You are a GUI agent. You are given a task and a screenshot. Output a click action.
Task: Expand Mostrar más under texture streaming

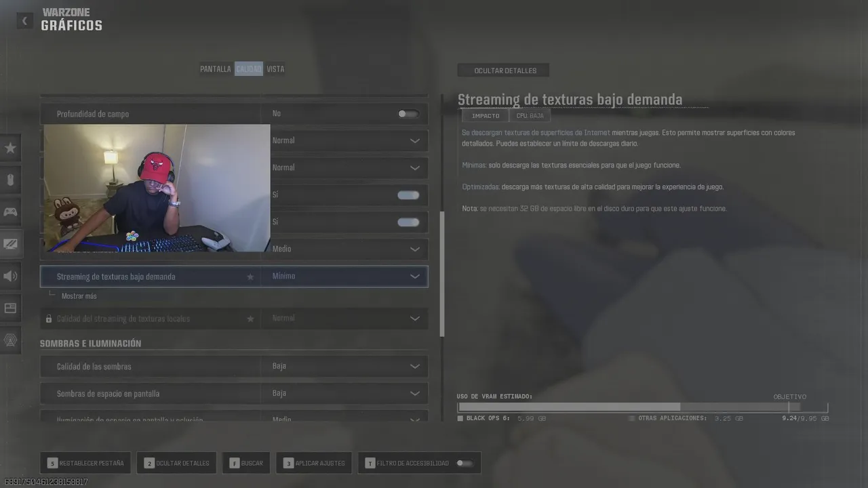tap(79, 296)
